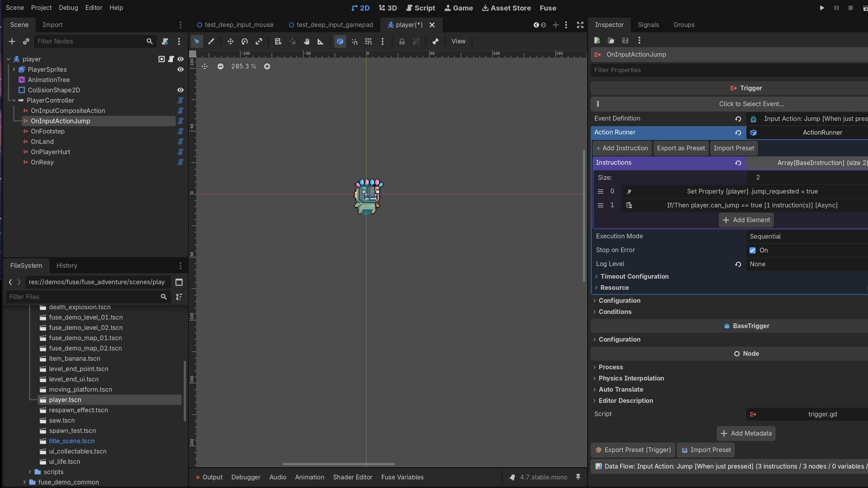This screenshot has width=868, height=488.
Task: Open the History tab
Action: pos(66,266)
